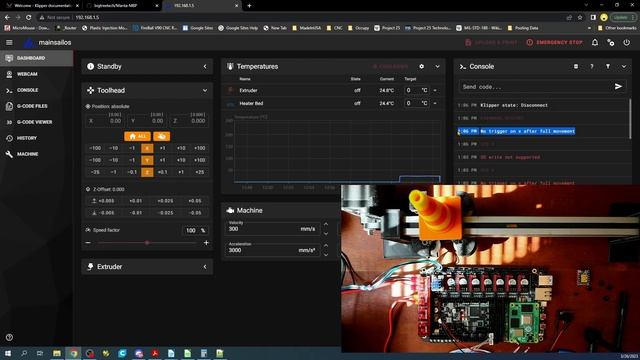The width and height of the screenshot is (640, 360).
Task: Raise Z-offset by +0.005
Action: pos(103,201)
